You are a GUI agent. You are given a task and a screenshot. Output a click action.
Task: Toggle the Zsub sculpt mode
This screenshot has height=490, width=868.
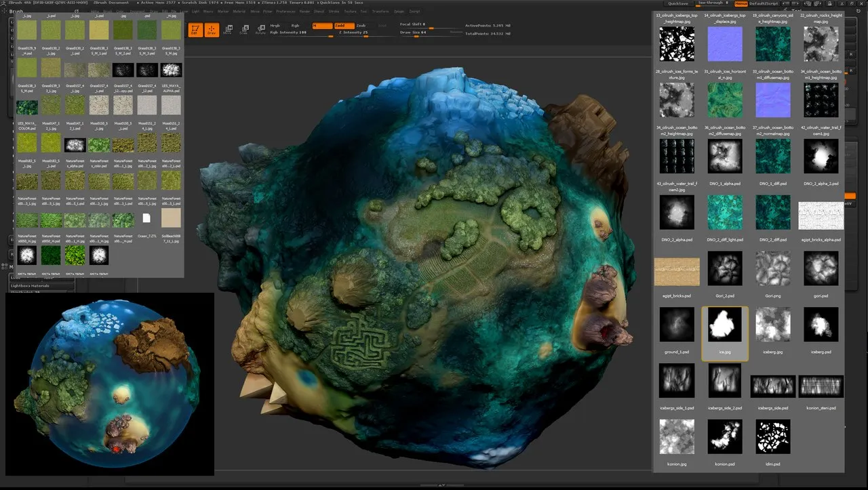(361, 26)
